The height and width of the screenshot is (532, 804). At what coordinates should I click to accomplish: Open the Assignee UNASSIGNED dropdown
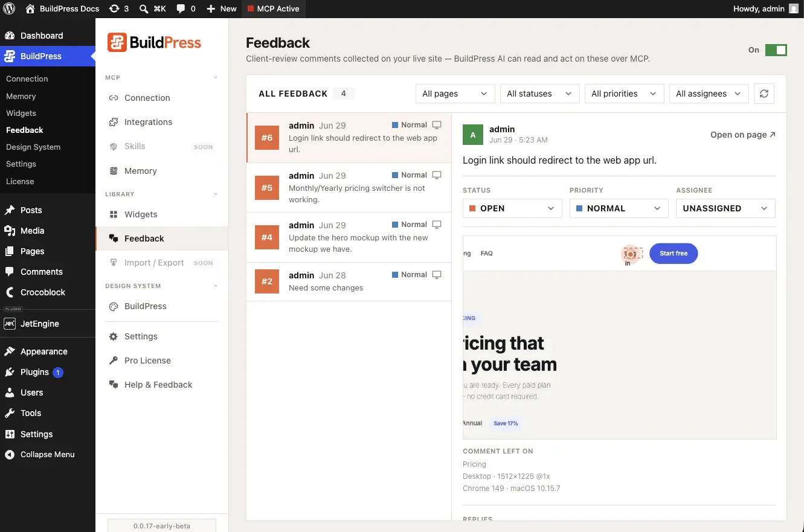coord(725,208)
